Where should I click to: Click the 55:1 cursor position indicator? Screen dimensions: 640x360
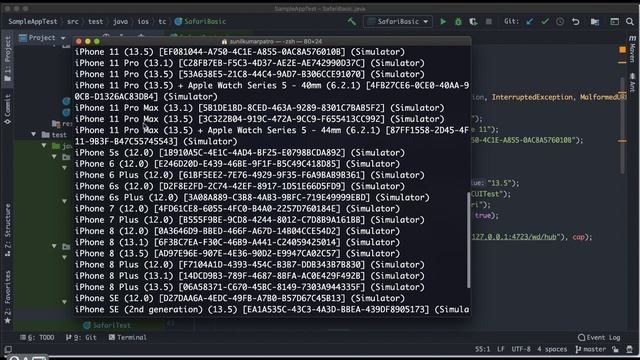[x=482, y=349]
